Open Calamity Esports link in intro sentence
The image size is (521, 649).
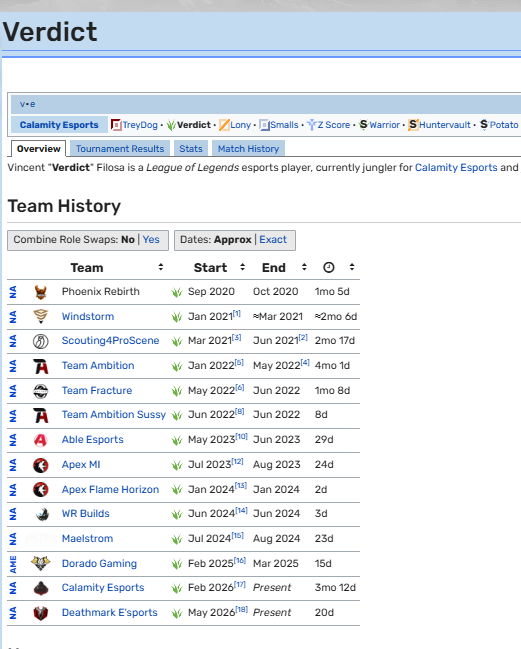[456, 168]
